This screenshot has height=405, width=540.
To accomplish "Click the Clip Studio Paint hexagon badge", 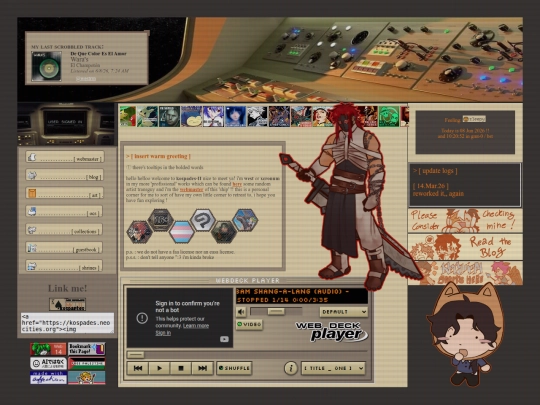I will 203,220.
